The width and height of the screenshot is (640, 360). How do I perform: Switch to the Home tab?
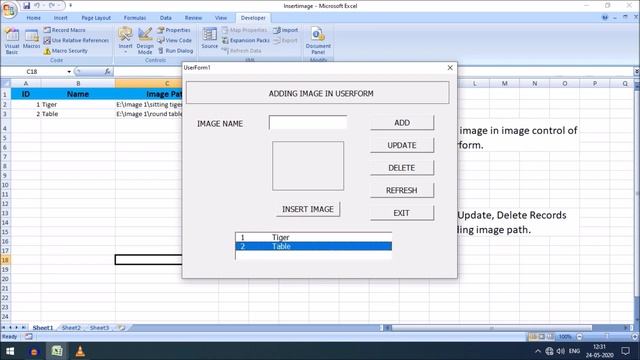33,18
